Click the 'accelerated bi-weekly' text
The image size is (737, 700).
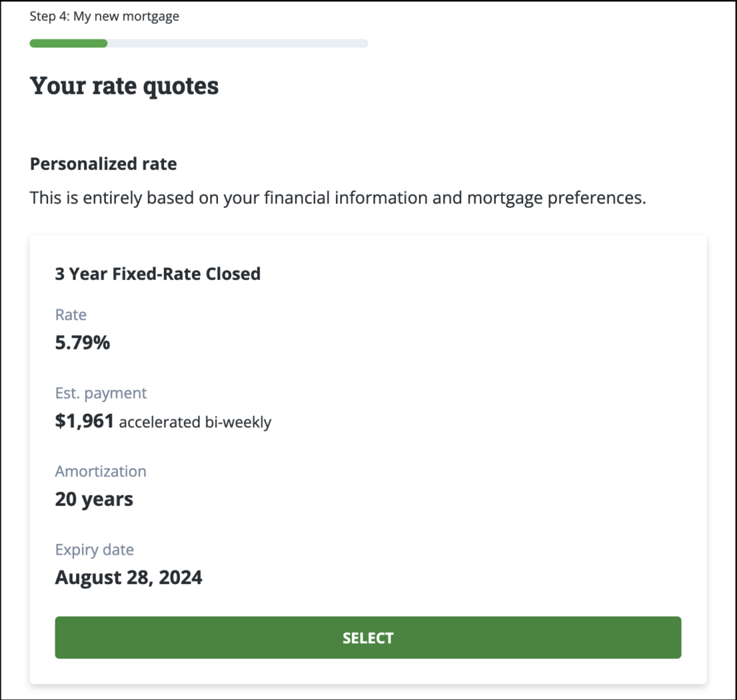[195, 422]
